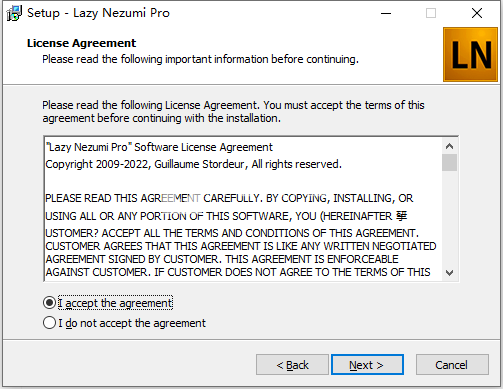The width and height of the screenshot is (503, 389).
Task: Go to the next step with Next
Action: coord(367,365)
